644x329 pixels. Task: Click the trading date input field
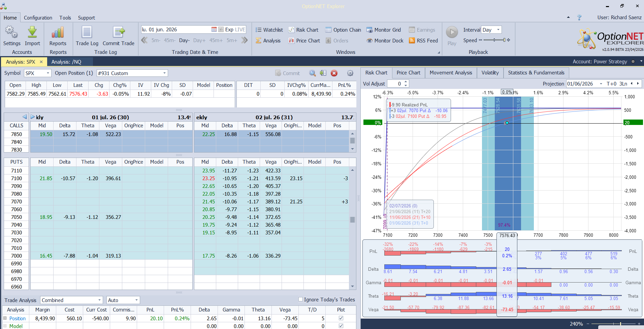point(176,30)
